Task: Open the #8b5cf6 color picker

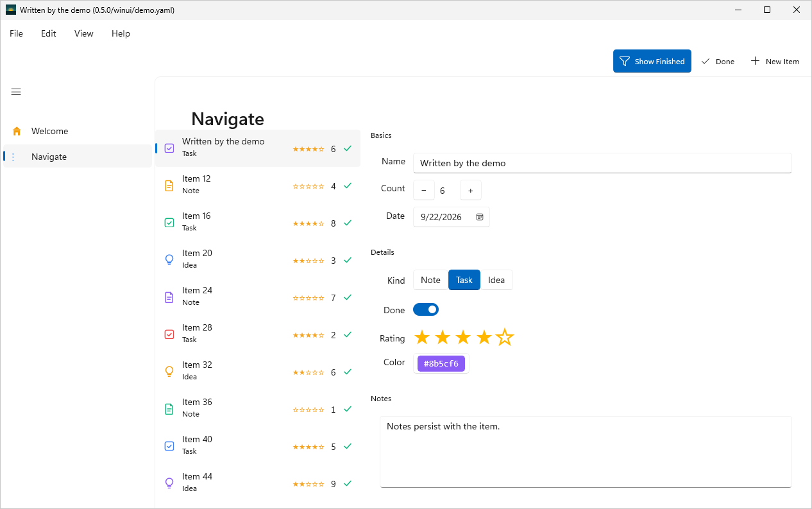Action: point(441,363)
